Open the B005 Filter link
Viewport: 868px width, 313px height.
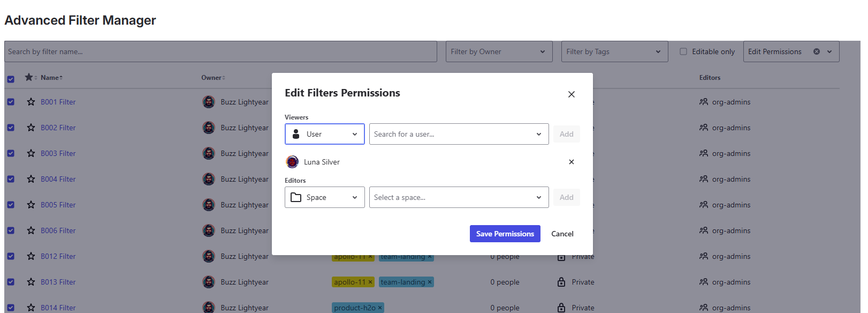point(58,205)
